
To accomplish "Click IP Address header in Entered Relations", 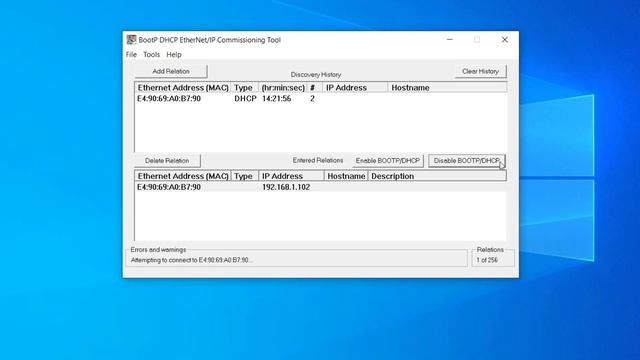I will pos(291,176).
